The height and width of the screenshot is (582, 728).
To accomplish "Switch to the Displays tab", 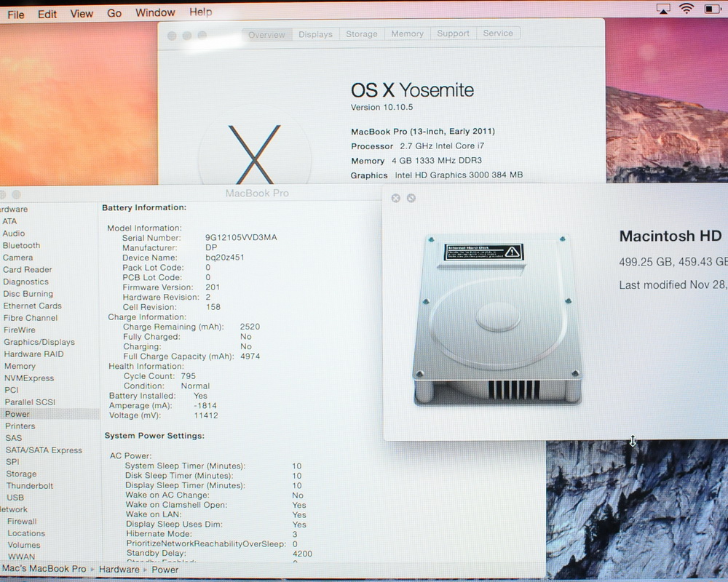I will point(315,34).
